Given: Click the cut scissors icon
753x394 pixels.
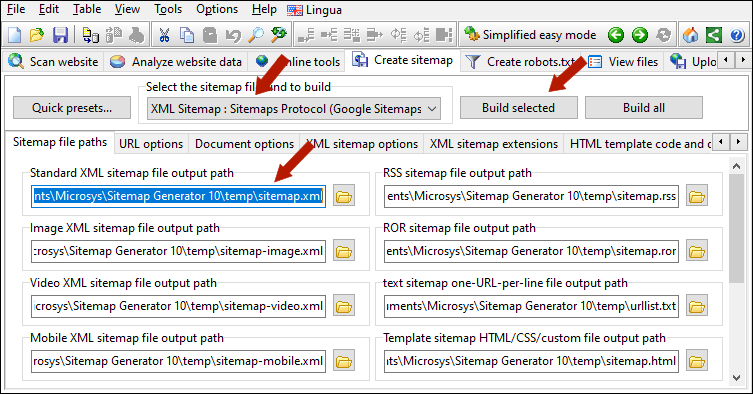Looking at the screenshot, I should (164, 35).
